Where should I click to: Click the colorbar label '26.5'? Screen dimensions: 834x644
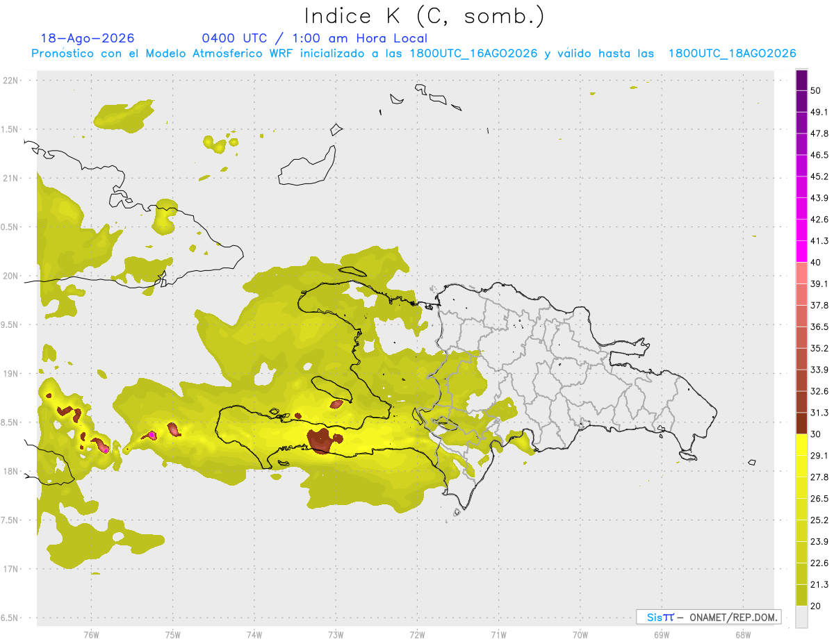point(819,498)
